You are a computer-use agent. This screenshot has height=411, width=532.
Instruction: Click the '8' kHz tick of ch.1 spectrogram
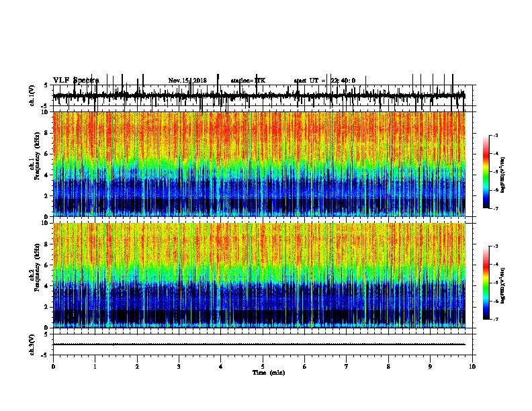point(46,133)
